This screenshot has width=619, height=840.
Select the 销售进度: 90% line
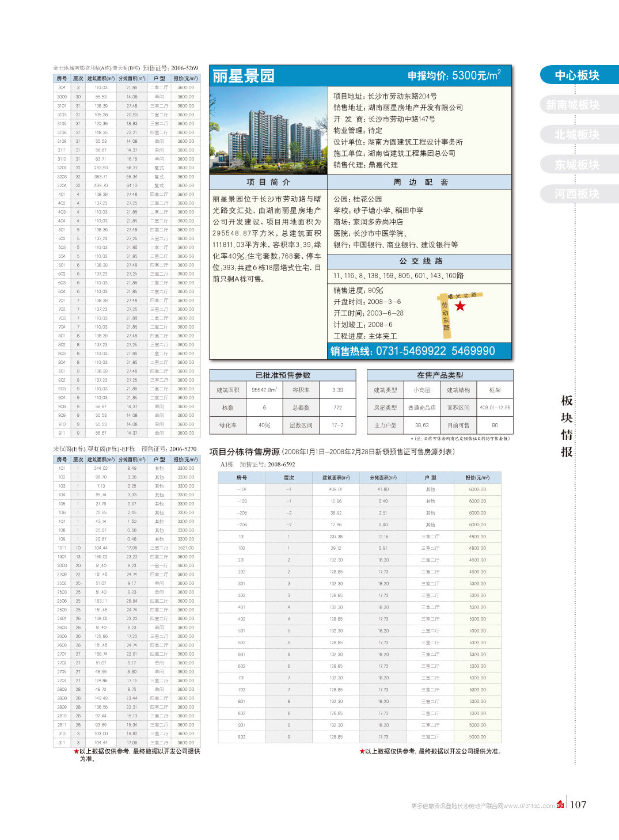[358, 291]
